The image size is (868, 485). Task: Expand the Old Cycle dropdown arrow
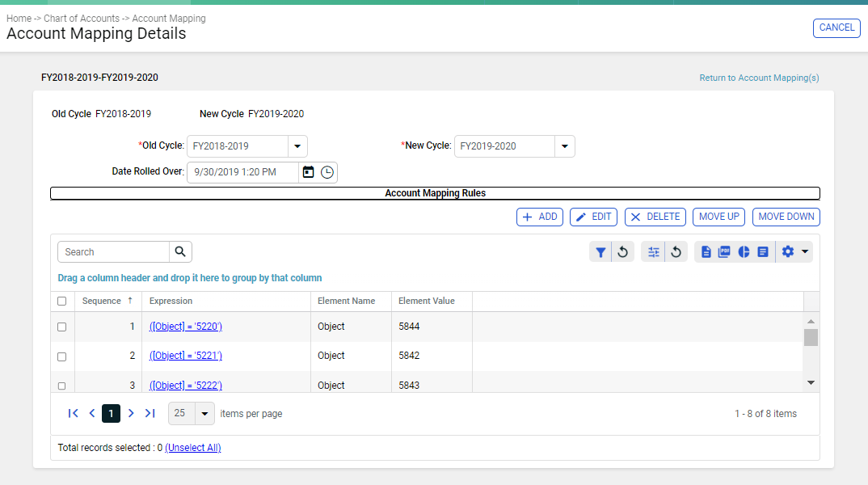pyautogui.click(x=297, y=146)
